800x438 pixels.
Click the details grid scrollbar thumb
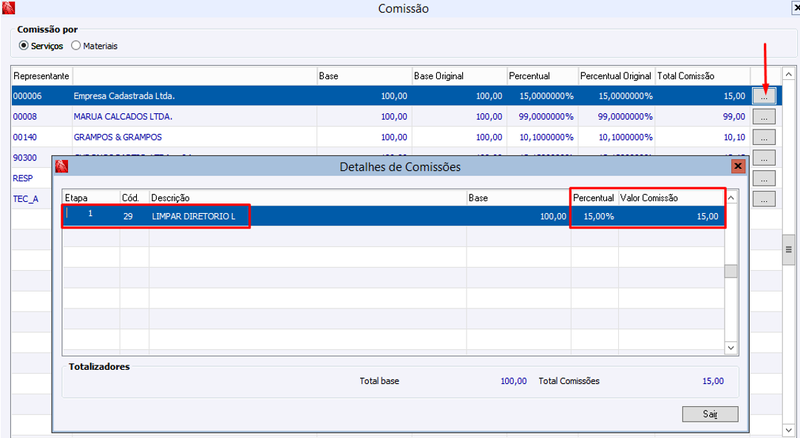pyautogui.click(x=731, y=271)
